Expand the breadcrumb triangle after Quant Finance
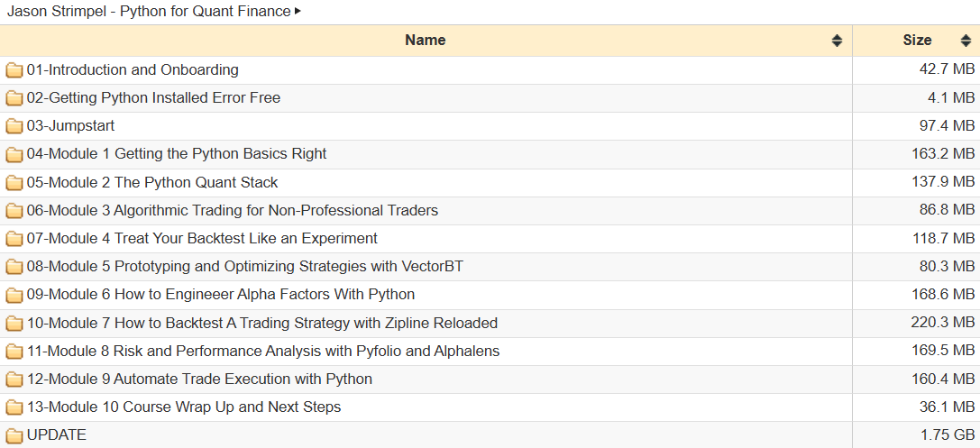The width and height of the screenshot is (980, 448). click(298, 11)
